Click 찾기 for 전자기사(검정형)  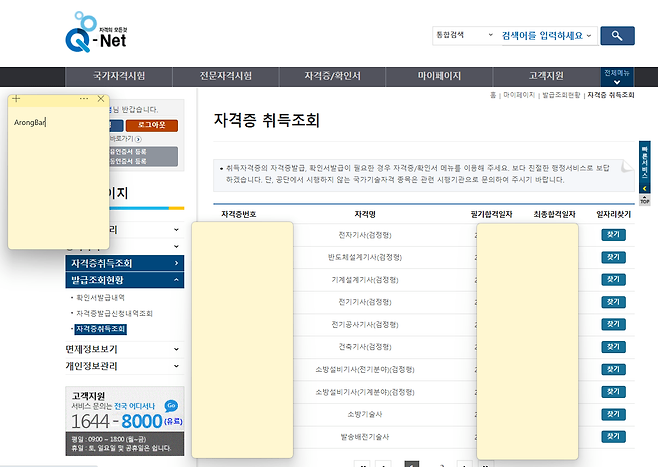[x=613, y=235]
